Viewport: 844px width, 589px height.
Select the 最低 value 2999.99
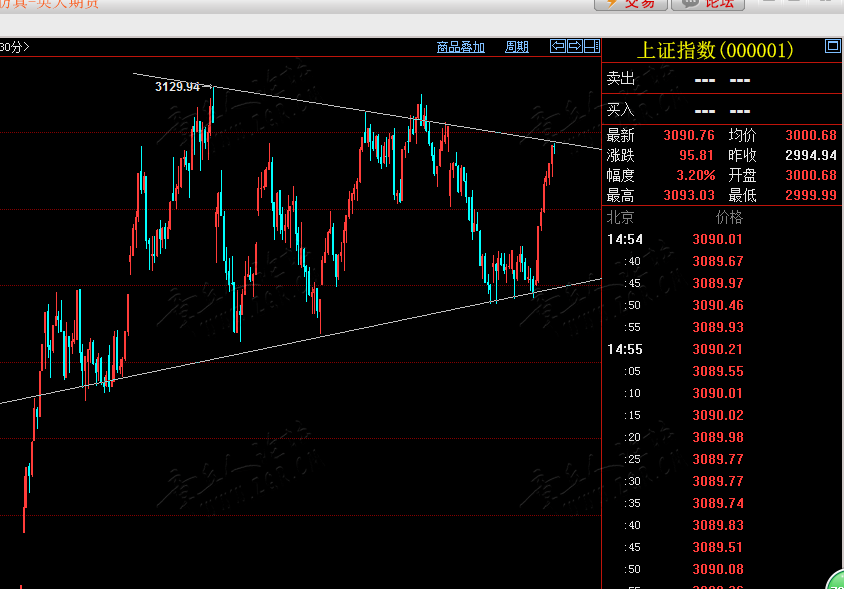(811, 195)
